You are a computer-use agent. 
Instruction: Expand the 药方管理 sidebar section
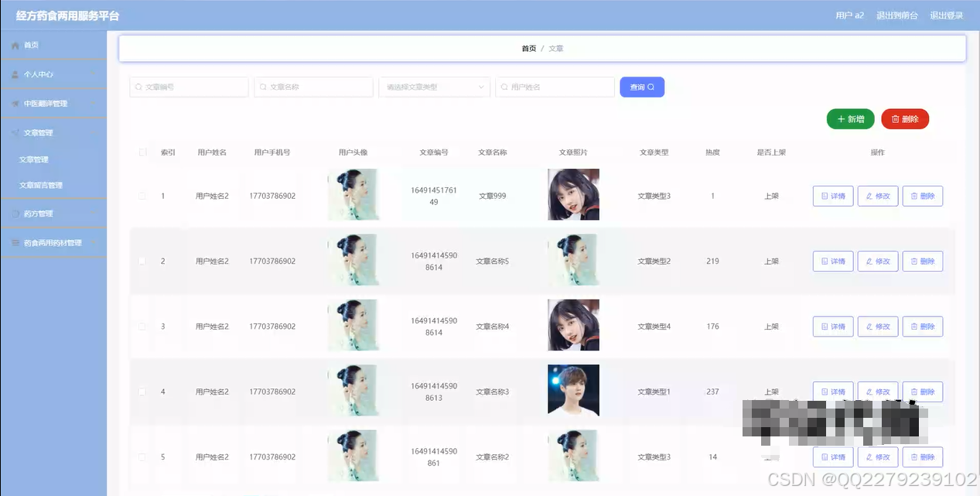[x=54, y=214]
